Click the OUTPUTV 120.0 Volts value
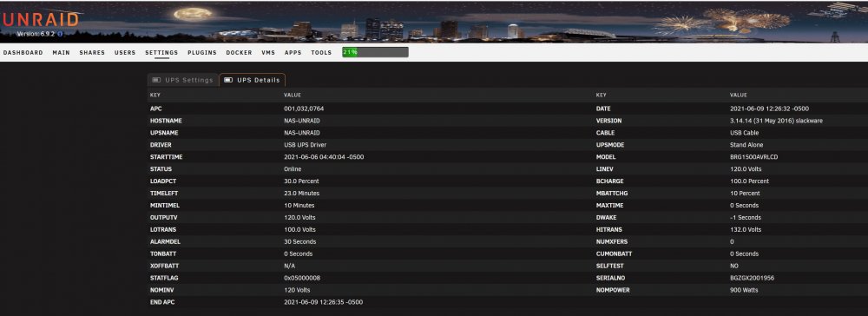The width and height of the screenshot is (868, 316). (299, 218)
